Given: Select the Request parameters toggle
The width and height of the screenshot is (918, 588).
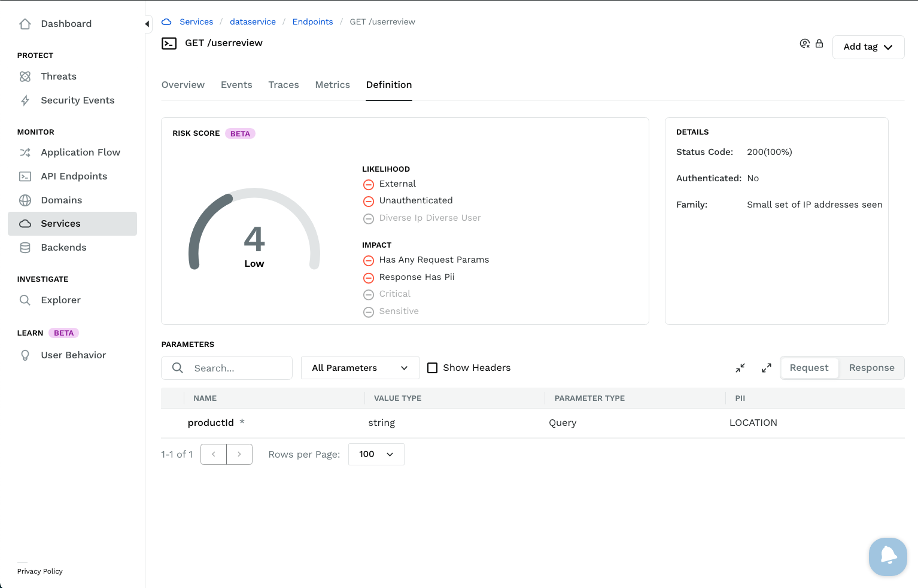Looking at the screenshot, I should coord(809,368).
